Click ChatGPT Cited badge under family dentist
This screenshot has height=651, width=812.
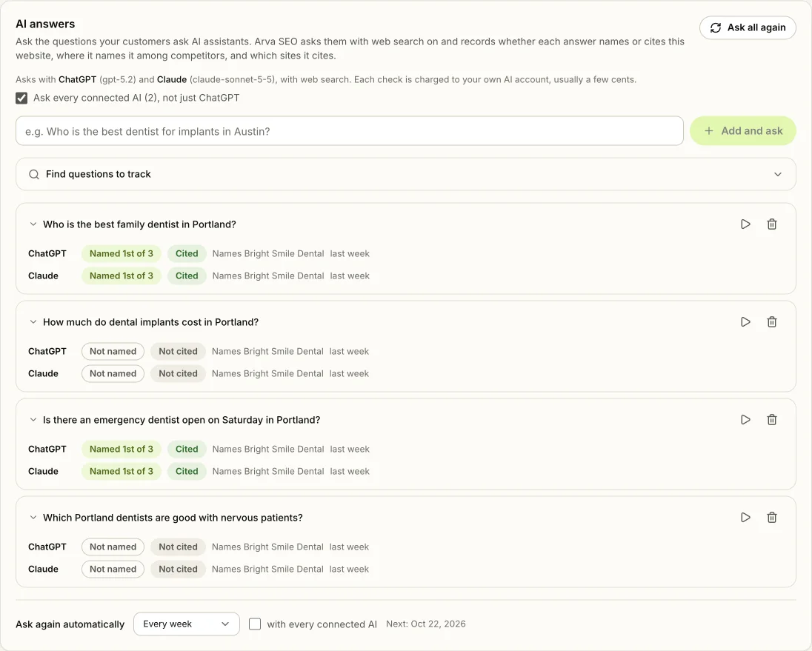[x=187, y=253]
